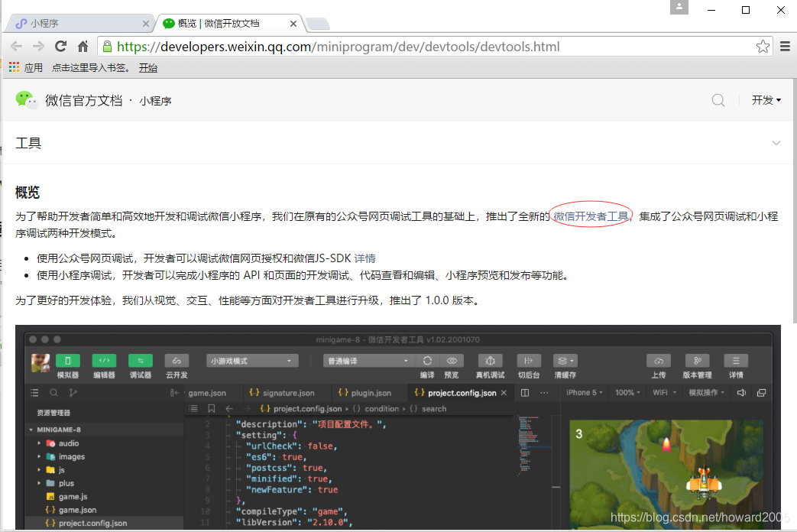This screenshot has width=797, height=532.
Task: Expand the 开发 dropdown menu
Action: pyautogui.click(x=766, y=100)
